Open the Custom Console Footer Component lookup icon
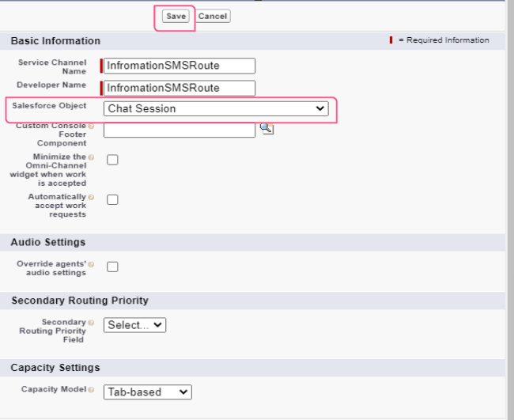514x420 pixels. tap(266, 128)
